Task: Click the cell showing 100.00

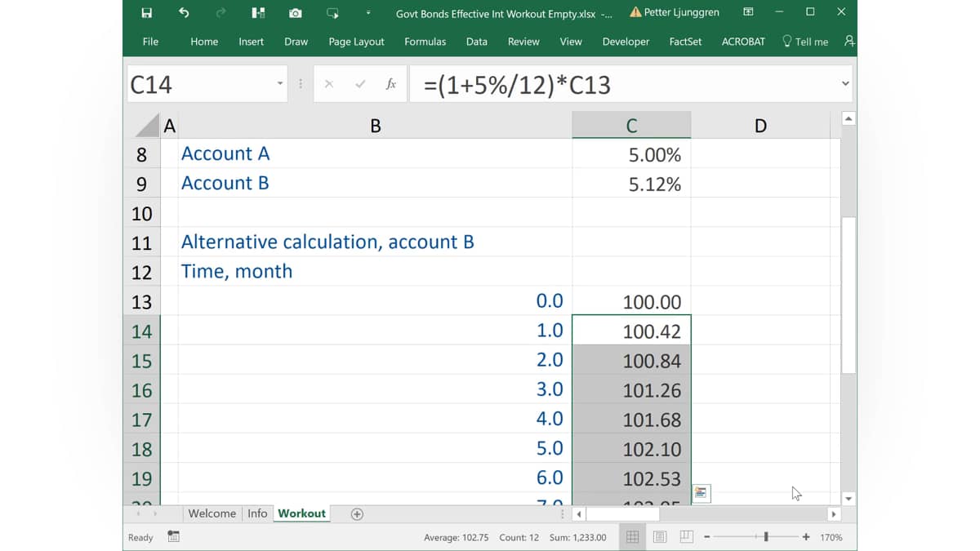Action: pos(631,301)
